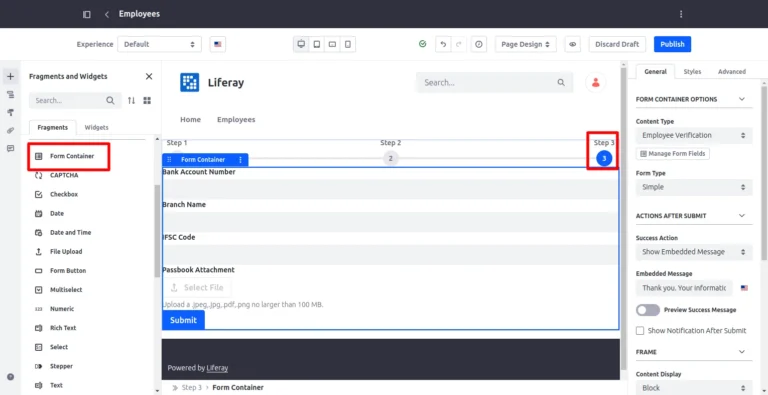Click the Employees navigation menu item
This screenshot has width=768, height=395.
pyautogui.click(x=236, y=120)
